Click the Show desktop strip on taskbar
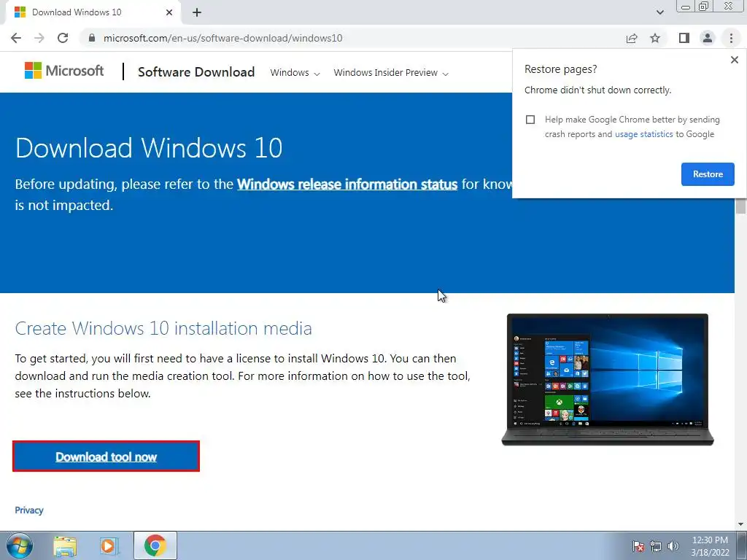This screenshot has height=560, width=747. 741,545
